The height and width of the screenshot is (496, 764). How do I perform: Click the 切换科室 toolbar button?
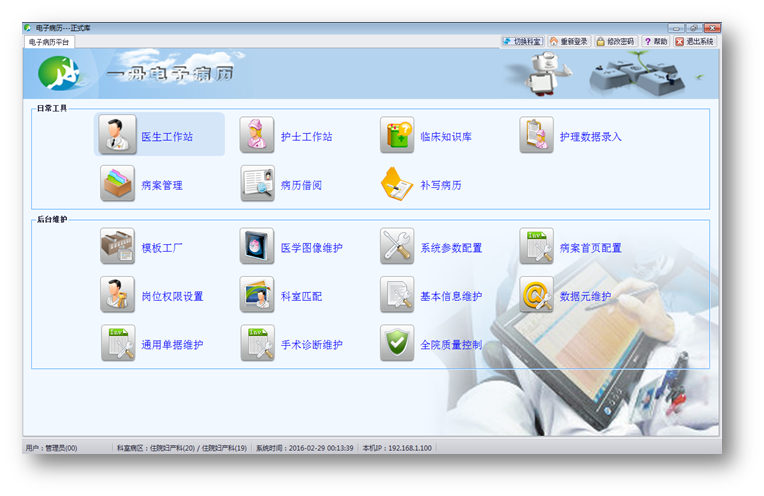click(522, 42)
